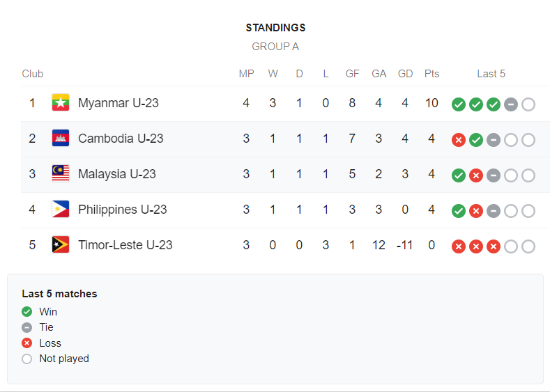Click the Myanmar U-23 flag icon

[x=61, y=102]
